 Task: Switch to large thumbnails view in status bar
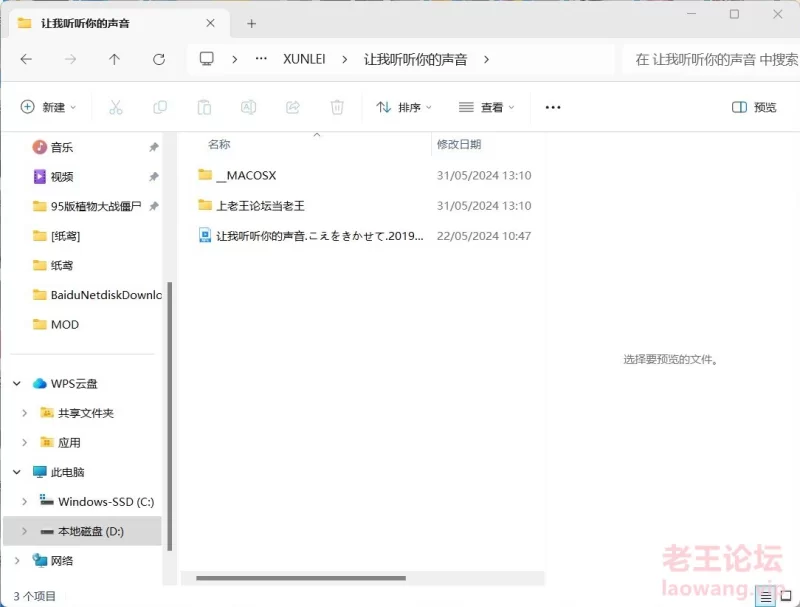coord(785,596)
